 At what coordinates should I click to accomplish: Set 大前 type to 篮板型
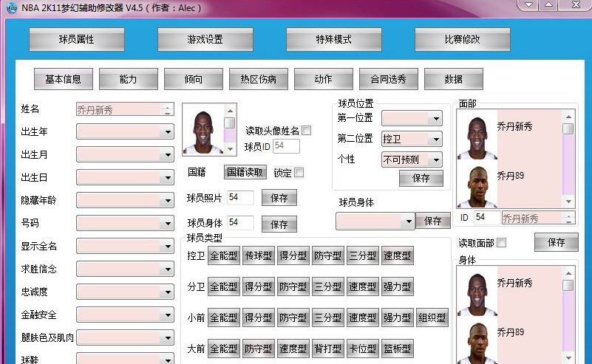point(398,349)
